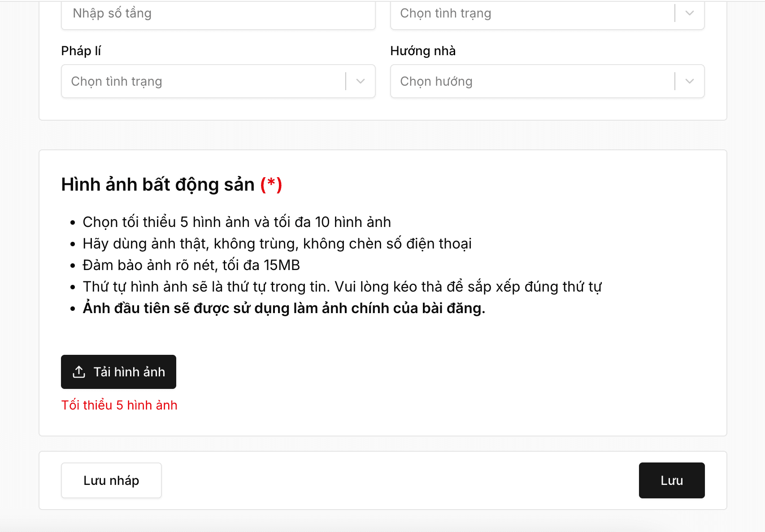The image size is (765, 532).
Task: Click the bold Ảnh đầu tiên guideline text
Action: click(284, 308)
